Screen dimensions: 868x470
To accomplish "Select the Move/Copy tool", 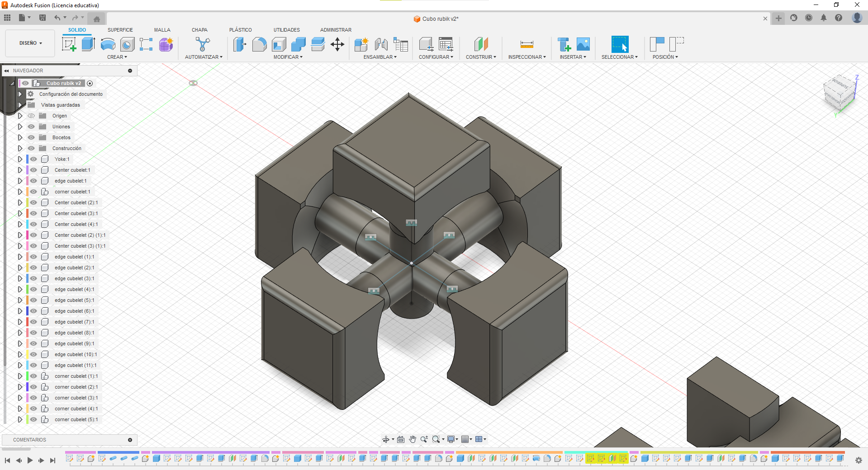I will [x=337, y=44].
